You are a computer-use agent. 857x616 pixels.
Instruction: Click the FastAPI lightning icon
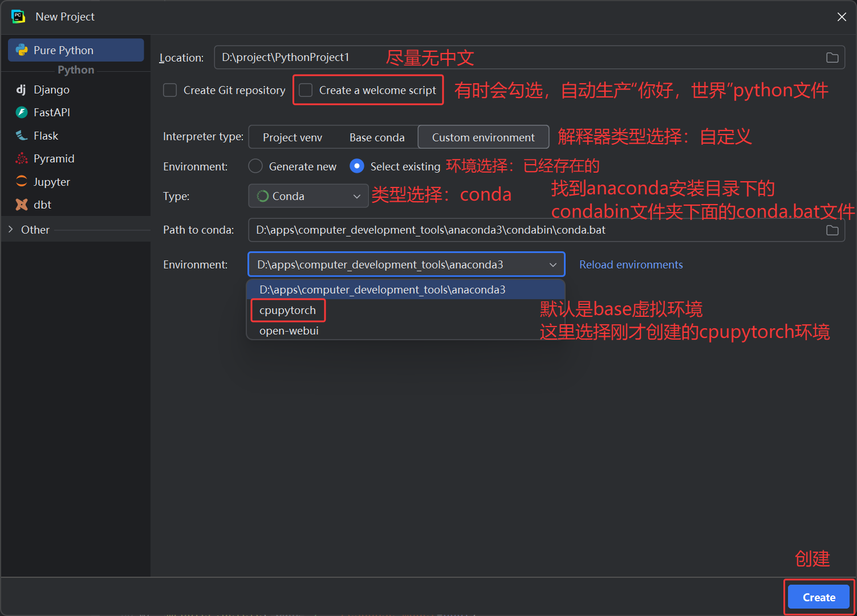point(22,112)
